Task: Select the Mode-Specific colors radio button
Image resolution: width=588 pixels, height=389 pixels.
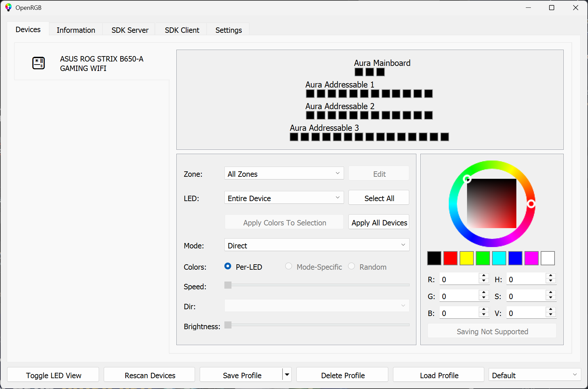Action: pyautogui.click(x=289, y=266)
